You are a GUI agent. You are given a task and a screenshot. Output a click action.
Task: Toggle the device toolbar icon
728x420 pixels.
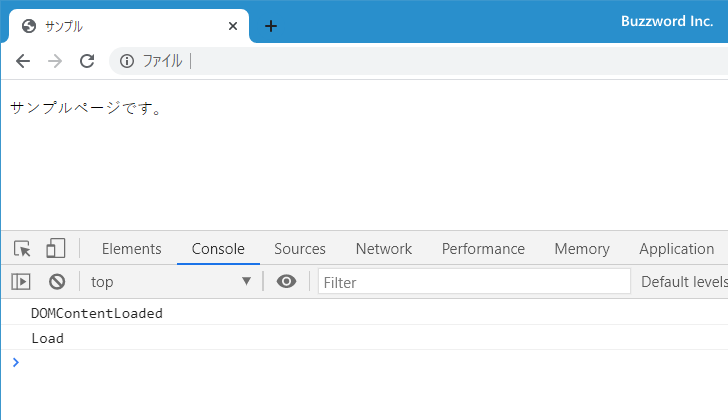[56, 248]
